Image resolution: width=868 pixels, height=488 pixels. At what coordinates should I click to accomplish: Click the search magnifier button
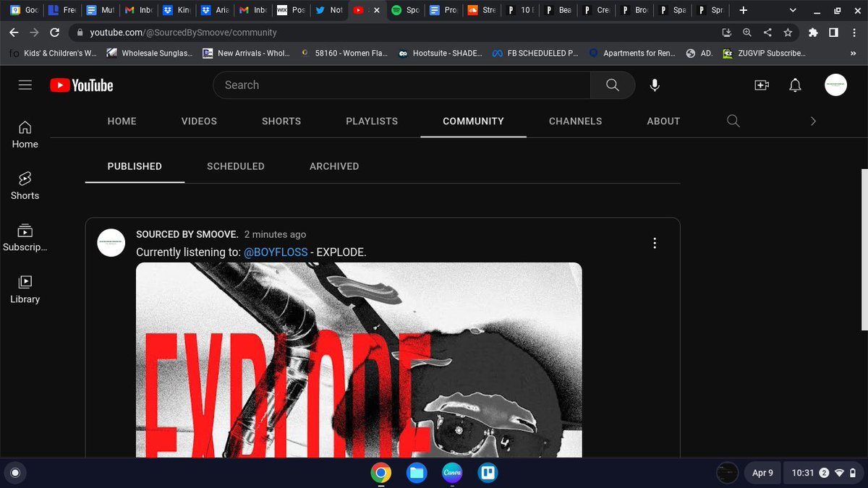(x=613, y=85)
